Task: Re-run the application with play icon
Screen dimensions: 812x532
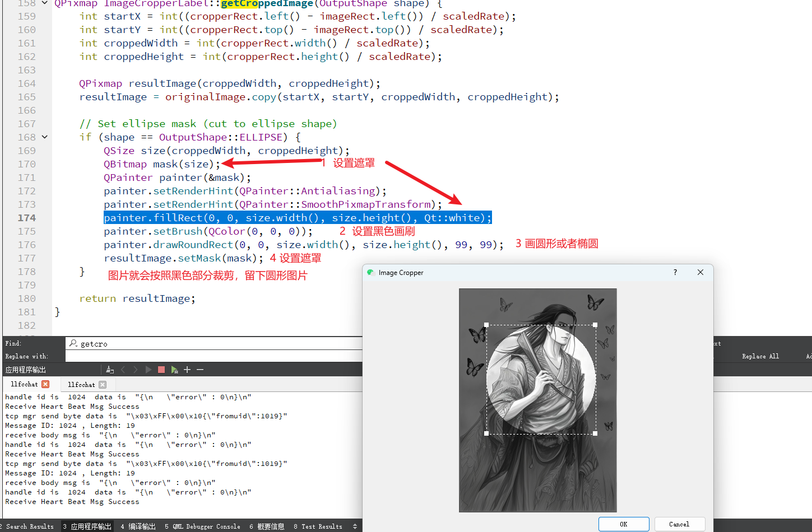Action: [149, 370]
